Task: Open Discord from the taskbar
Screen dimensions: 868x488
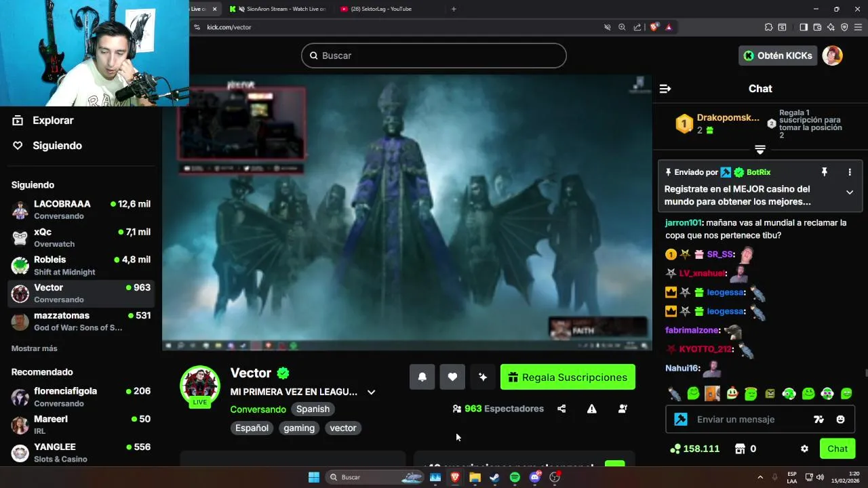Action: coord(535,477)
